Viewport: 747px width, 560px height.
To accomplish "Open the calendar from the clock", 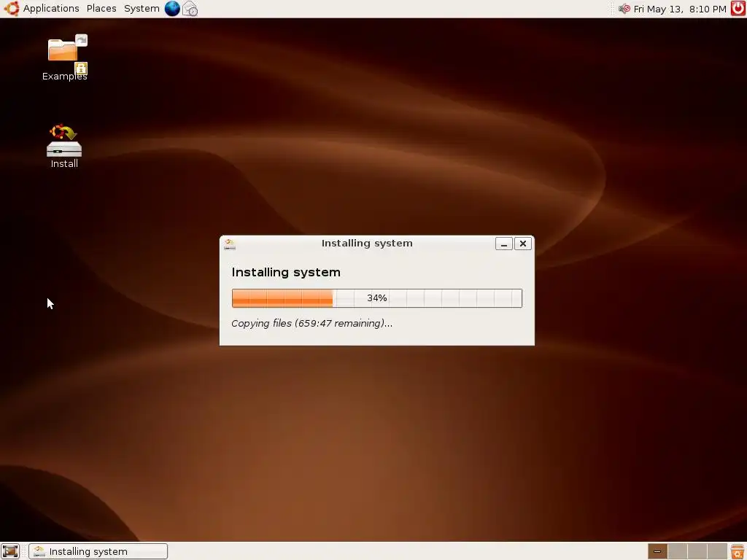I will tap(680, 9).
